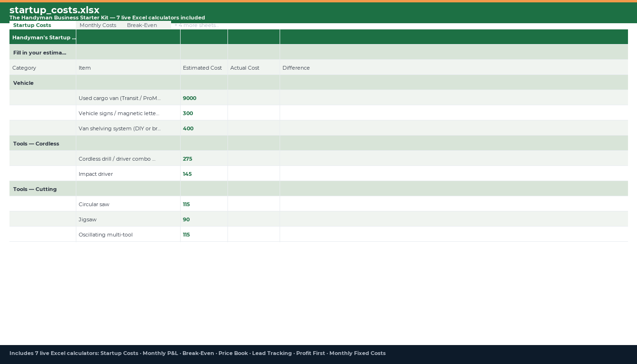Viewport: 637px width, 364px height.
Task: Select the 275 estimated cost cell
Action: click(x=204, y=158)
